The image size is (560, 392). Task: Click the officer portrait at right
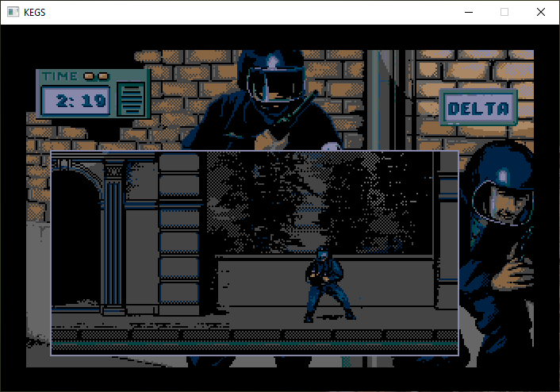click(497, 247)
